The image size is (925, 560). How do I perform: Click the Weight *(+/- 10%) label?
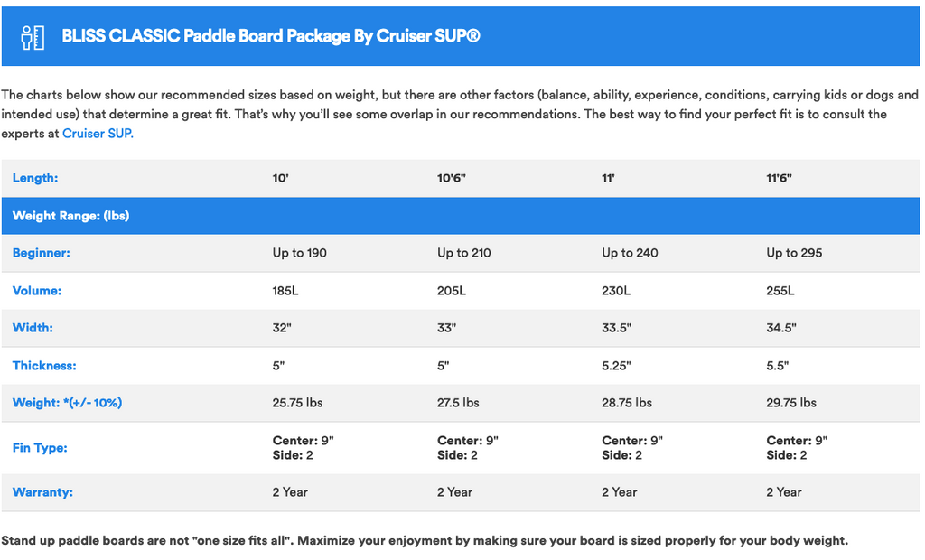pyautogui.click(x=67, y=403)
